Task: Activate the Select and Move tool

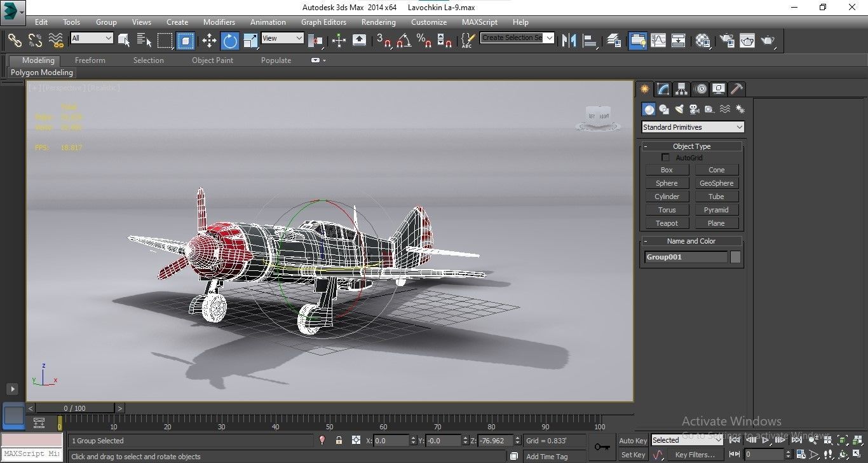Action: pyautogui.click(x=209, y=41)
